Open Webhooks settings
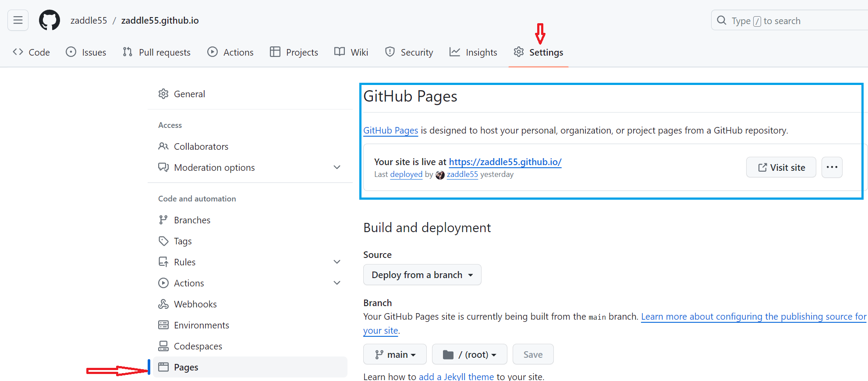Screen dimensions: 868x381 [250, 304]
